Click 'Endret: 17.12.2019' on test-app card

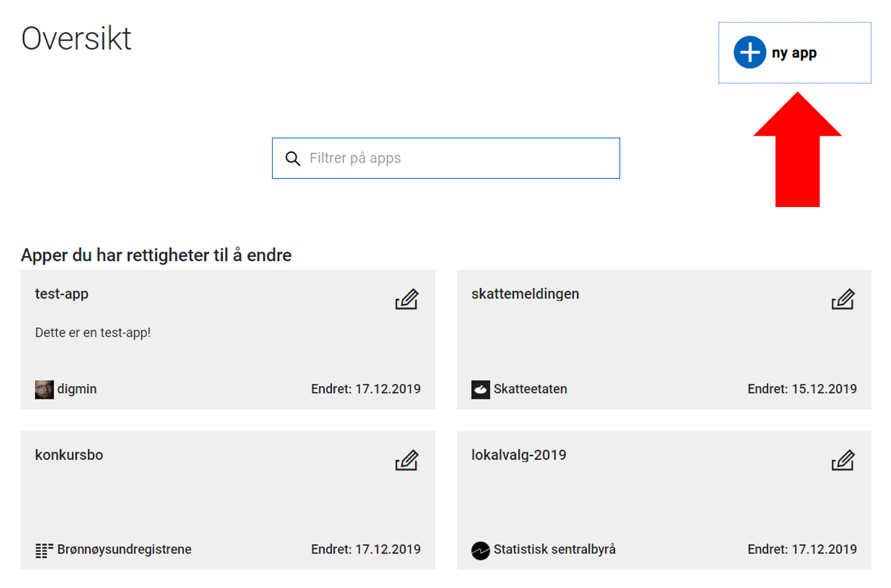pos(366,389)
